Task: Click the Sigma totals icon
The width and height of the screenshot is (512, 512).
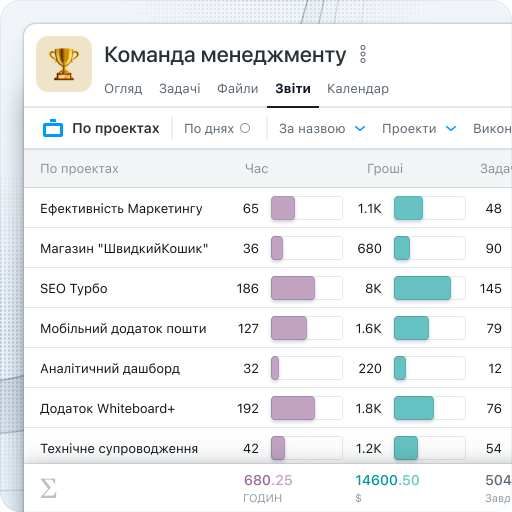Action: [x=48, y=488]
